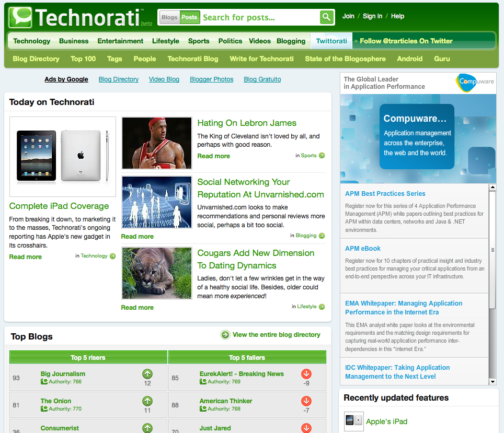Click the arrow icon next to 'in Sports'
Image resolution: width=504 pixels, height=433 pixels.
(322, 156)
